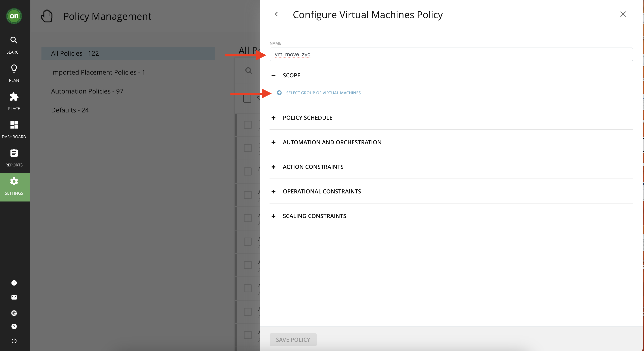Click the Configure Virtual Machines Policy heading
Image resolution: width=644 pixels, height=351 pixels.
(x=368, y=15)
